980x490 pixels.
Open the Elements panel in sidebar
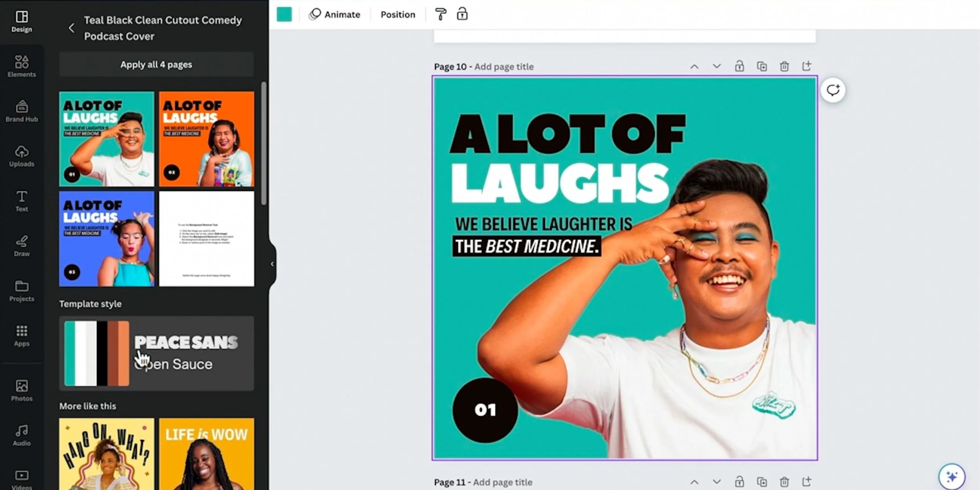point(22,66)
